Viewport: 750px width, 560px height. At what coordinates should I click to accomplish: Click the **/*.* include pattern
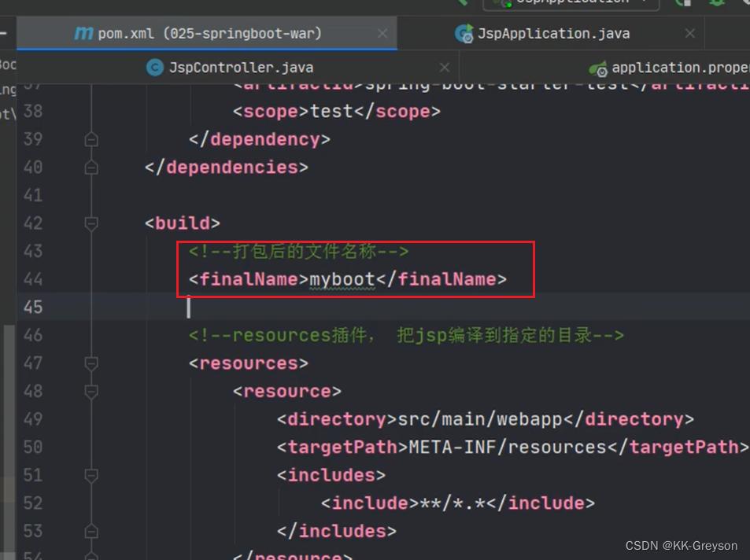click(x=453, y=503)
